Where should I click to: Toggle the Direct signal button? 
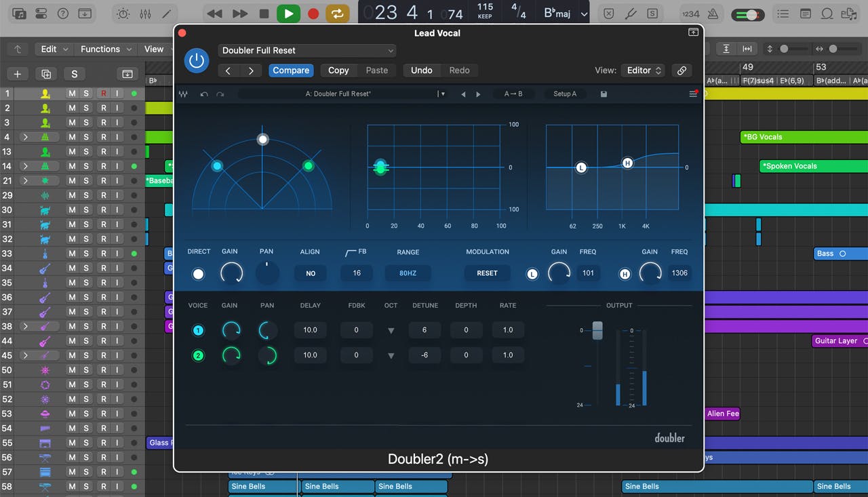point(198,274)
